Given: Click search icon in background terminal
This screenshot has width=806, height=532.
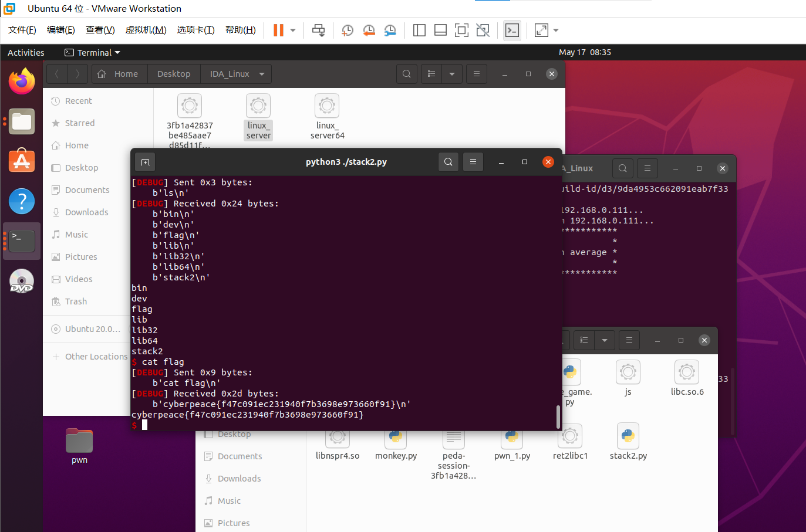Looking at the screenshot, I should pyautogui.click(x=623, y=168).
